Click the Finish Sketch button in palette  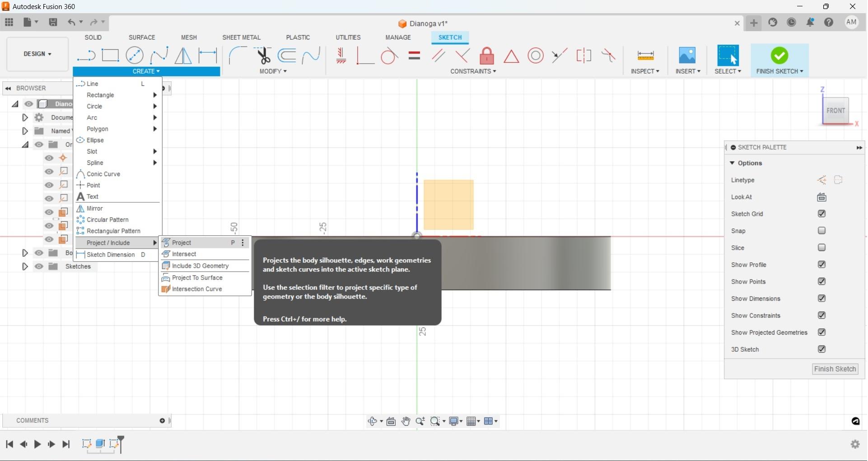click(835, 369)
